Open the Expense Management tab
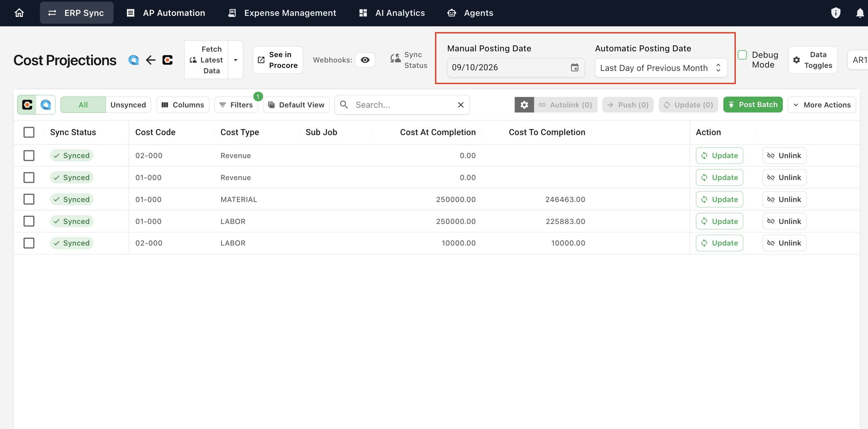The image size is (868, 429). [x=282, y=13]
